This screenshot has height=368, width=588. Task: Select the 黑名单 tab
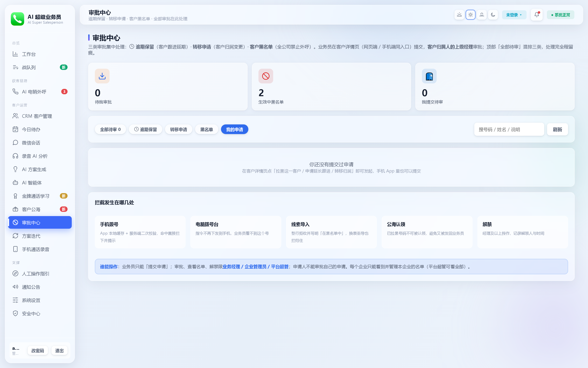(206, 130)
